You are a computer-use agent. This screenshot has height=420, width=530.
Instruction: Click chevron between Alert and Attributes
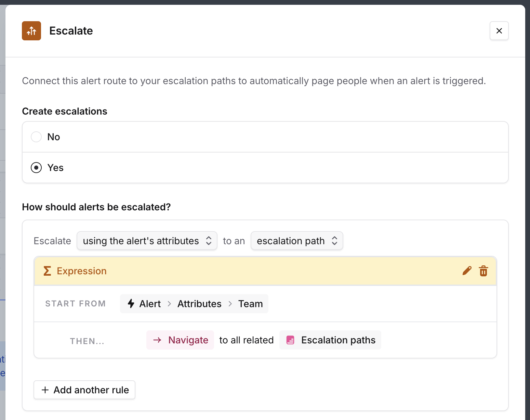(169, 304)
